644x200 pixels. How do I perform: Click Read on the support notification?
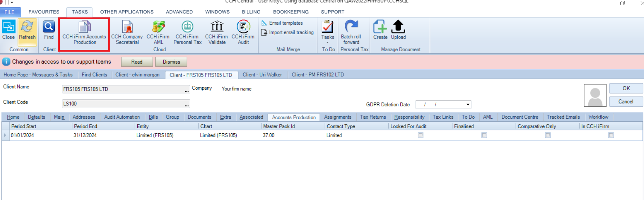[x=137, y=62]
